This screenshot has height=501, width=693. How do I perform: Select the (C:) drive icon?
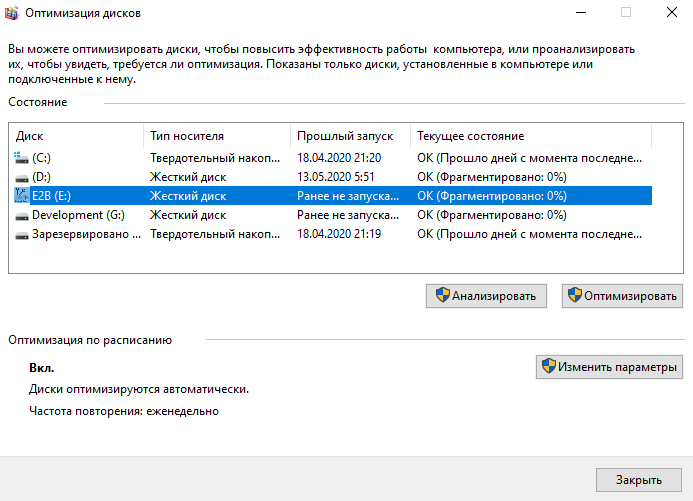point(21,158)
